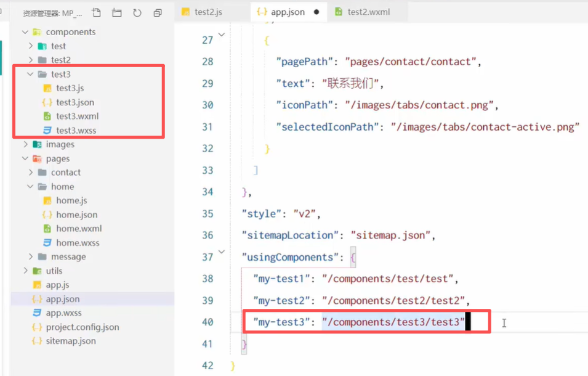Click the components folder icon
The width and height of the screenshot is (588, 376).
tap(37, 32)
